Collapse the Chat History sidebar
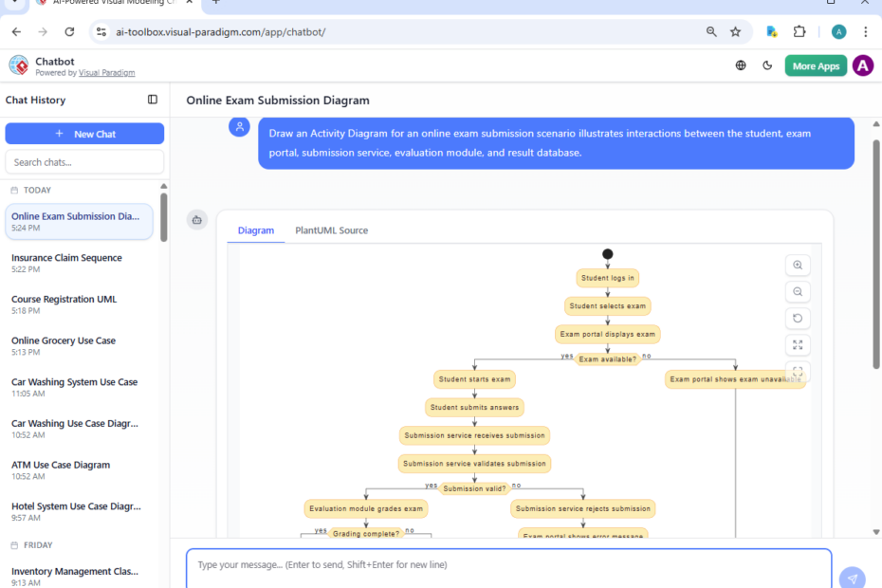Image resolution: width=882 pixels, height=588 pixels. pos(153,100)
